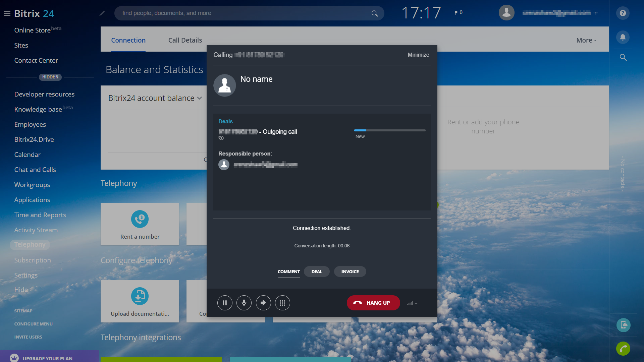Minimize the call window
644x362 pixels.
(418, 55)
